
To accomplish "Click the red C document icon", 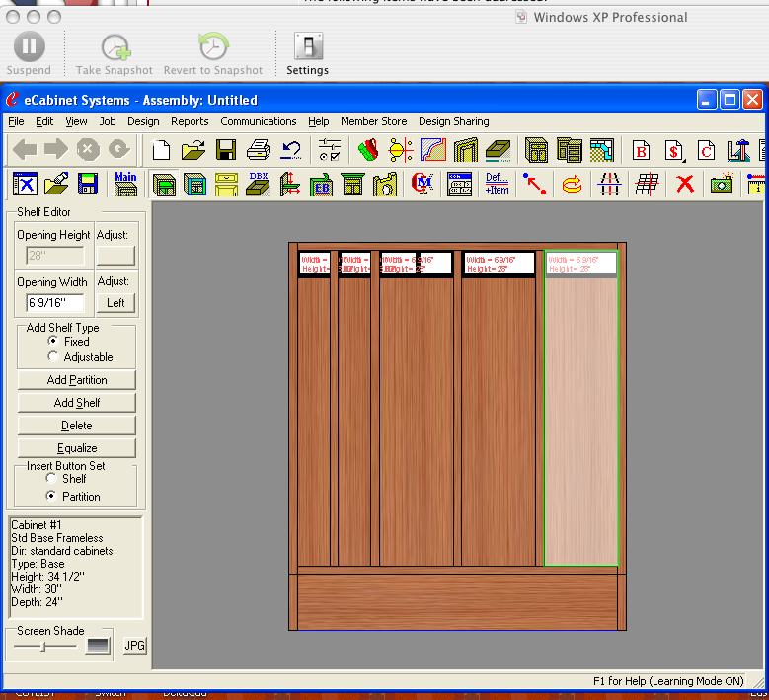I will point(706,151).
